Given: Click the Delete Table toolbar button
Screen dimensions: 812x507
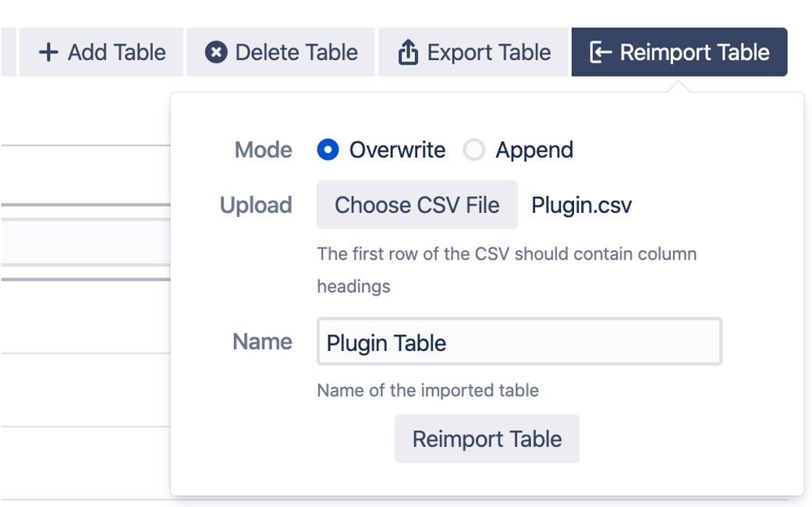Looking at the screenshot, I should pyautogui.click(x=280, y=51).
